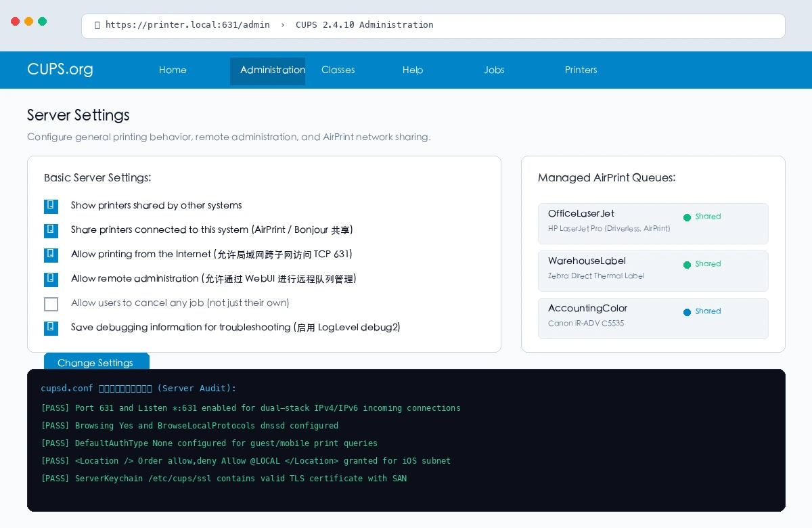
Task: Click the lock icon in the address bar
Action: [x=97, y=25]
